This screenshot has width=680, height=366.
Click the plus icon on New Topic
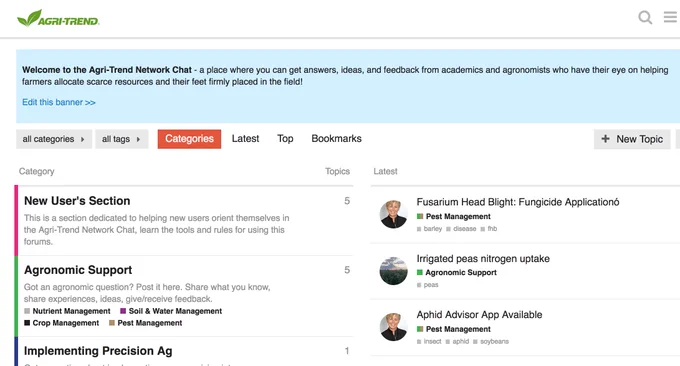point(605,139)
